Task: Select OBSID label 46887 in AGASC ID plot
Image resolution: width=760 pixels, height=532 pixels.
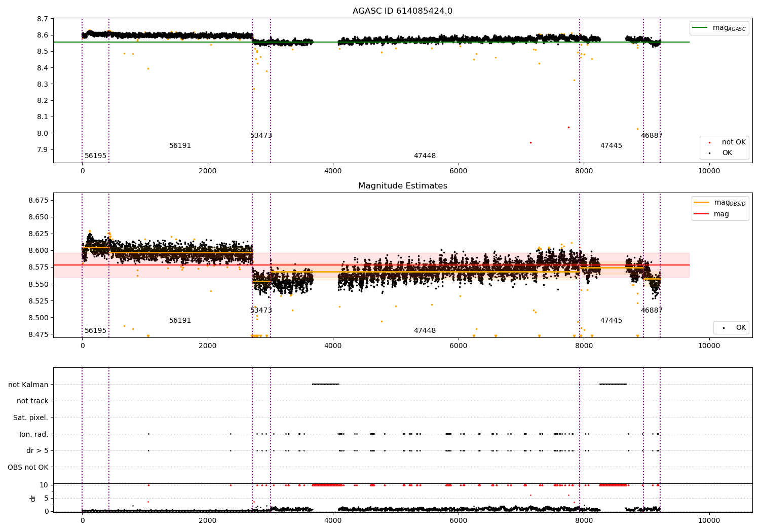Action: tap(652, 136)
